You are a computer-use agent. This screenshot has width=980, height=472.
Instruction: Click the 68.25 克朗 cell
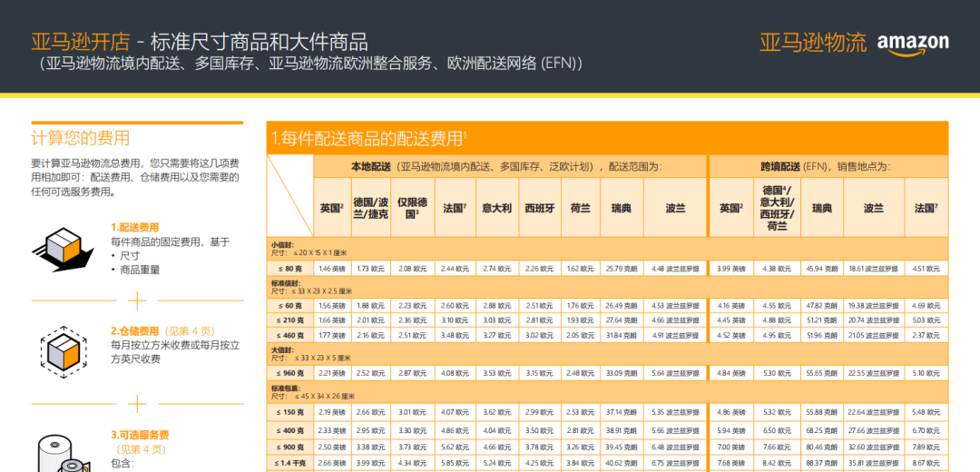(x=822, y=431)
